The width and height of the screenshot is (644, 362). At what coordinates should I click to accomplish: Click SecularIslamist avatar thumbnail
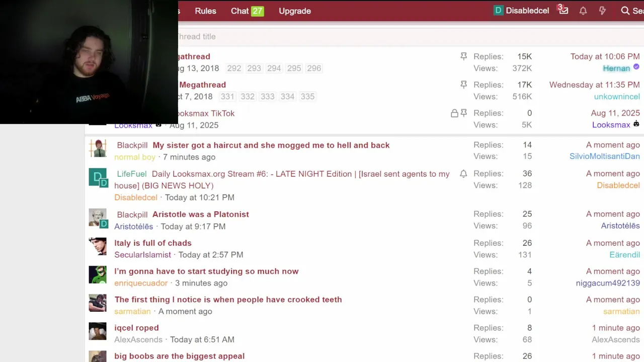point(98,246)
